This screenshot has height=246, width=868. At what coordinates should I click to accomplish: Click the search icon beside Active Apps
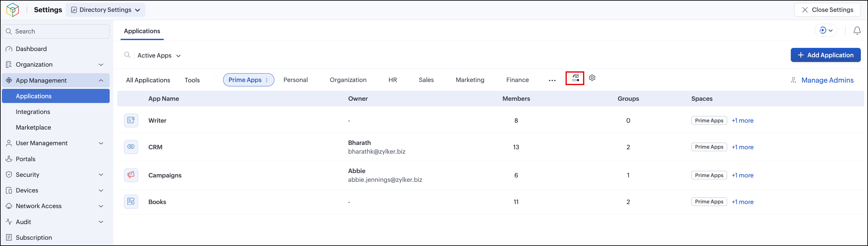(x=127, y=55)
